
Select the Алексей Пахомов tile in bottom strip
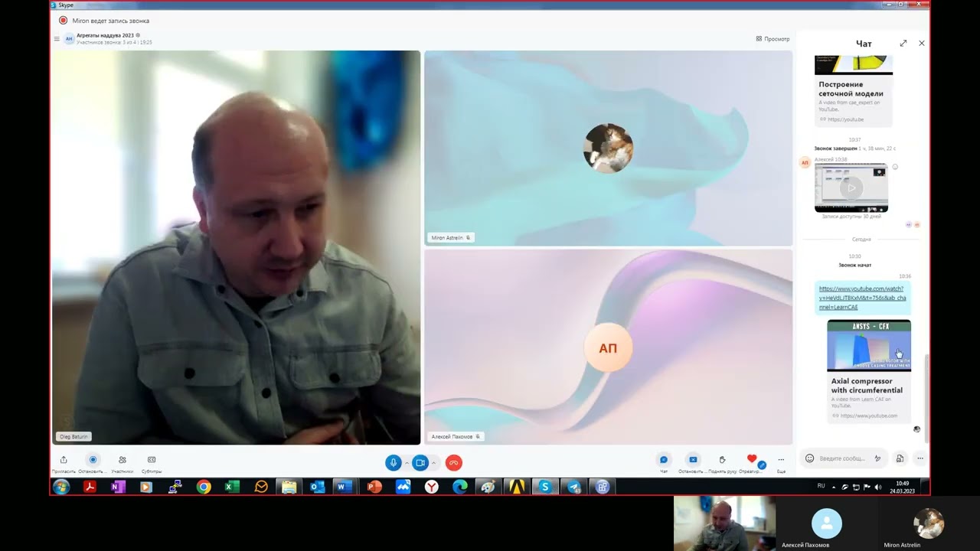coord(827,523)
